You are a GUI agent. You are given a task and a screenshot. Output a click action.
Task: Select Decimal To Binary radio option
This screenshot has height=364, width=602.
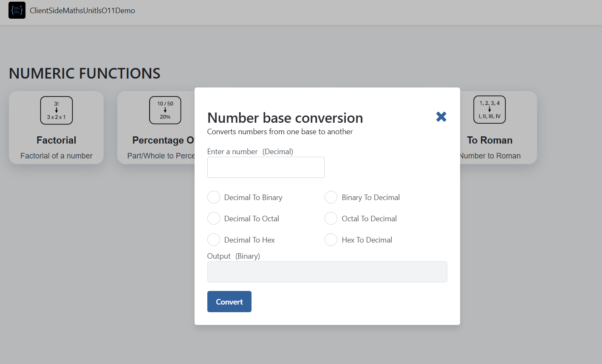pos(214,198)
